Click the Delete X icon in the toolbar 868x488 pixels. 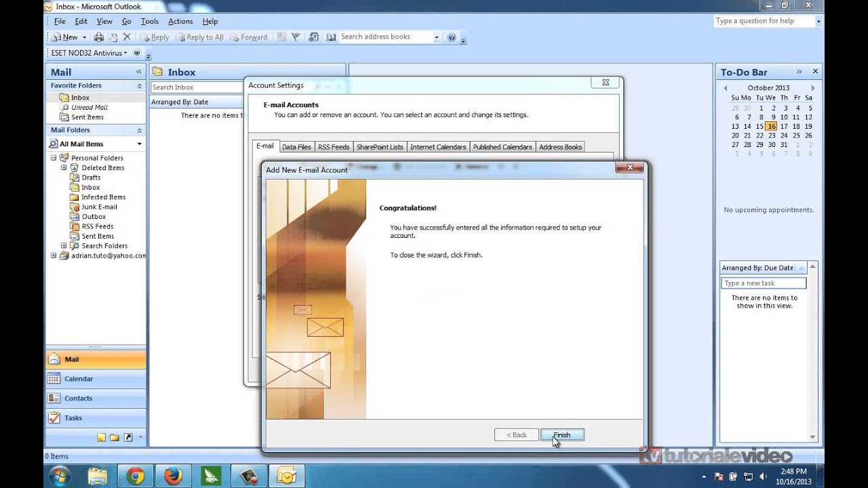pos(126,37)
